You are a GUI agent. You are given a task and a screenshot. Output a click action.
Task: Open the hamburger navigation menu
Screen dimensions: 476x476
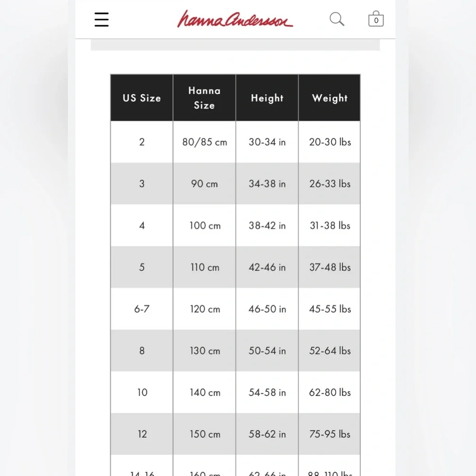point(101,20)
